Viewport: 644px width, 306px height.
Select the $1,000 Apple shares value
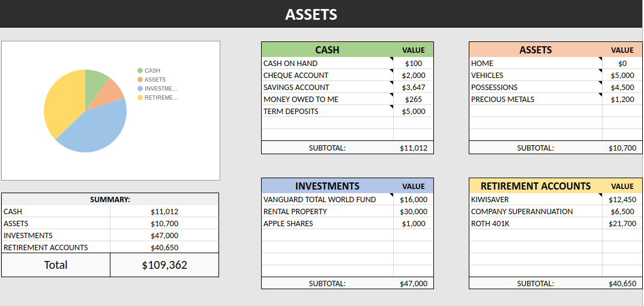(414, 223)
